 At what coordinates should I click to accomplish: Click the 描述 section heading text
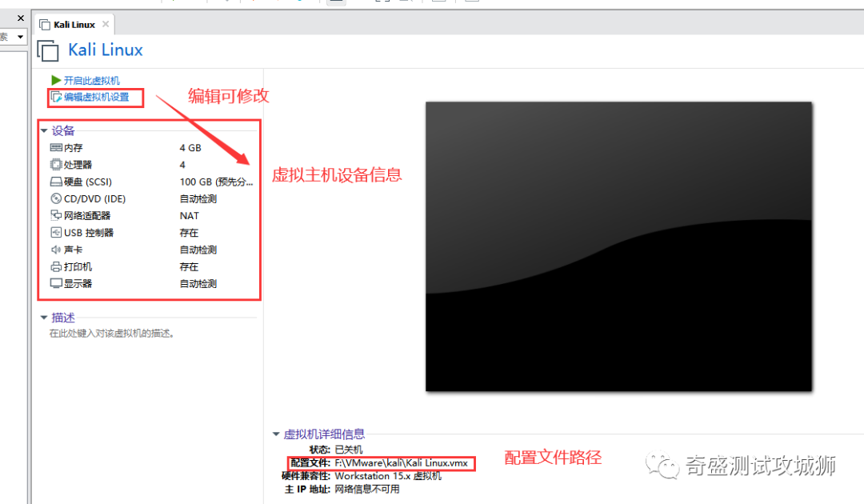tap(63, 318)
